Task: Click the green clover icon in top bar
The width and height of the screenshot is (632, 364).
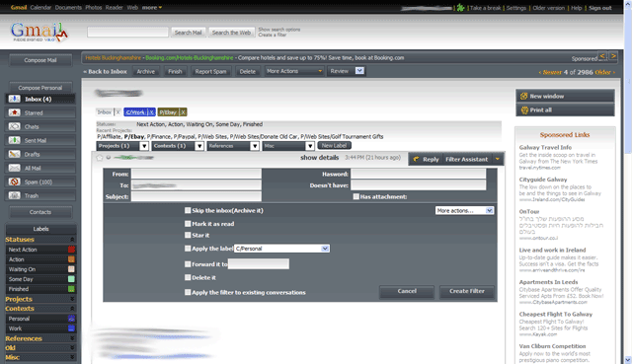Action: [x=461, y=8]
